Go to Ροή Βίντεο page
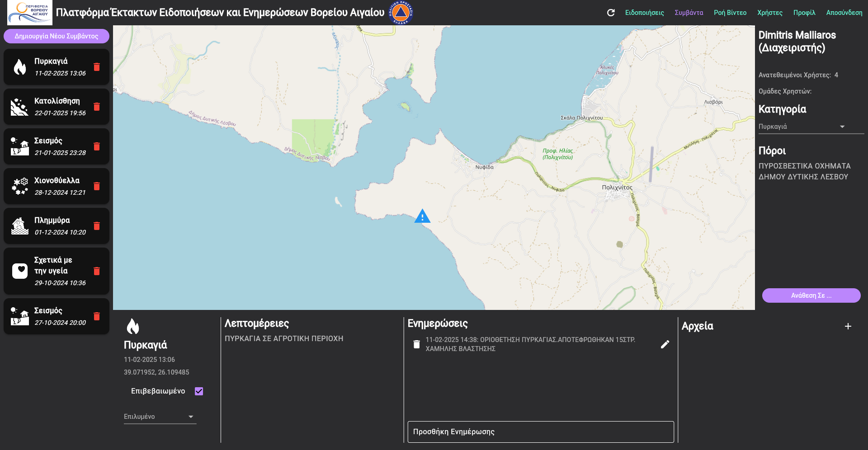Screen dimensions: 868x450 730,13
